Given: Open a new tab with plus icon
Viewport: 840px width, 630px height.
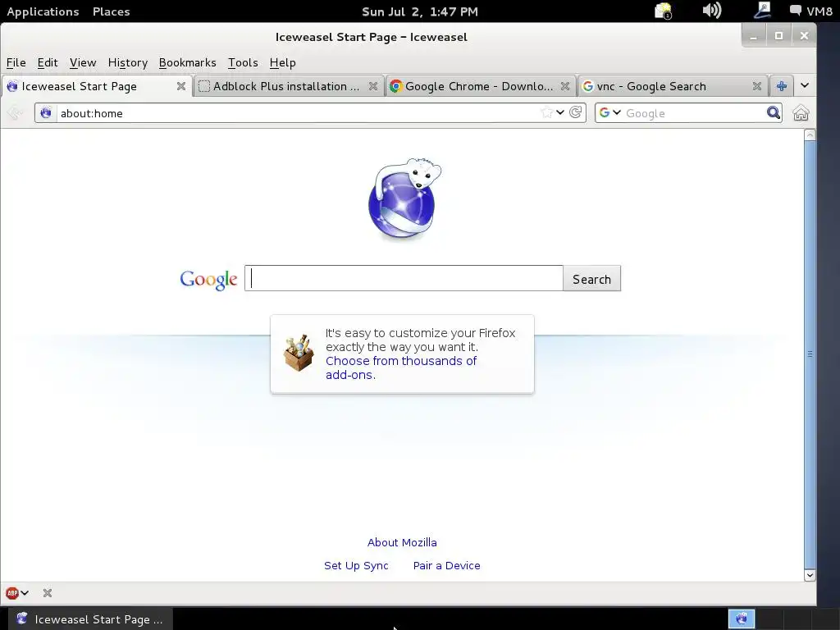Looking at the screenshot, I should tap(782, 85).
